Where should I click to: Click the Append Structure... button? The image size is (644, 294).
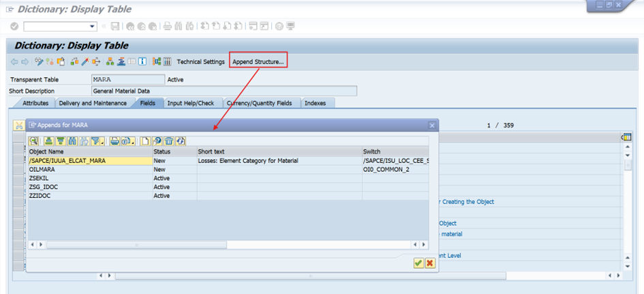[x=258, y=62]
